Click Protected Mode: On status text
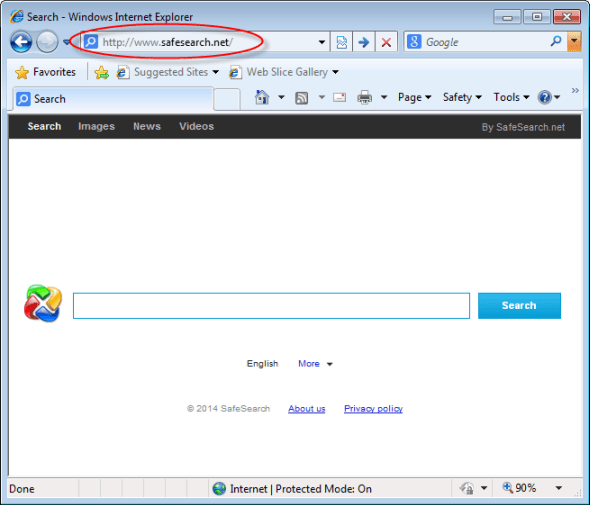This screenshot has width=590, height=505. [x=324, y=489]
